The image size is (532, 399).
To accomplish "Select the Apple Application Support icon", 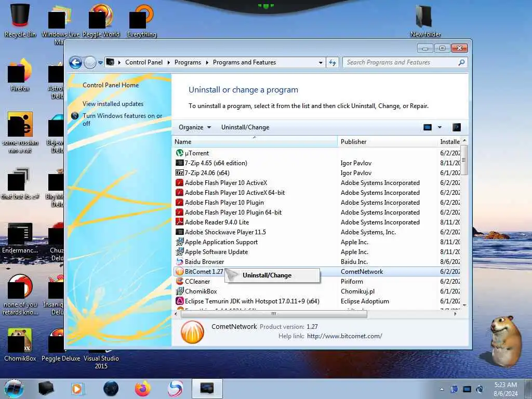I will click(x=179, y=242).
